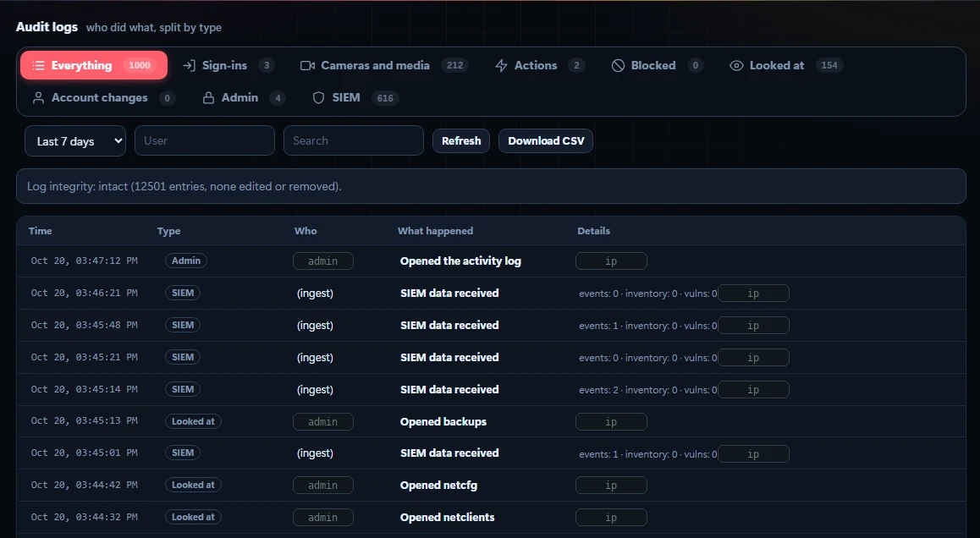Image resolution: width=980 pixels, height=538 pixels.
Task: Click the admin chip in Opened netclients row
Action: [x=323, y=518]
